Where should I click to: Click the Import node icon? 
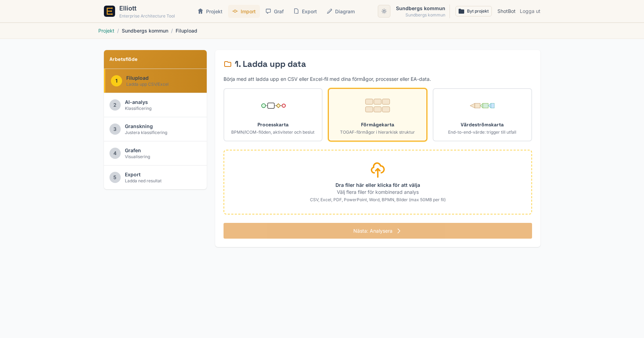pyautogui.click(x=235, y=11)
